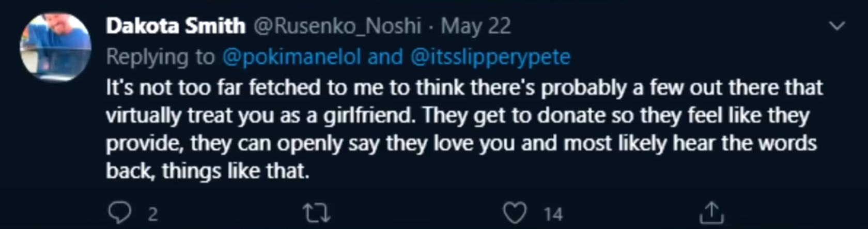Viewport: 868px width, 229px height.
Task: Visit the @pokimanelol profile mention
Action: click(x=291, y=57)
